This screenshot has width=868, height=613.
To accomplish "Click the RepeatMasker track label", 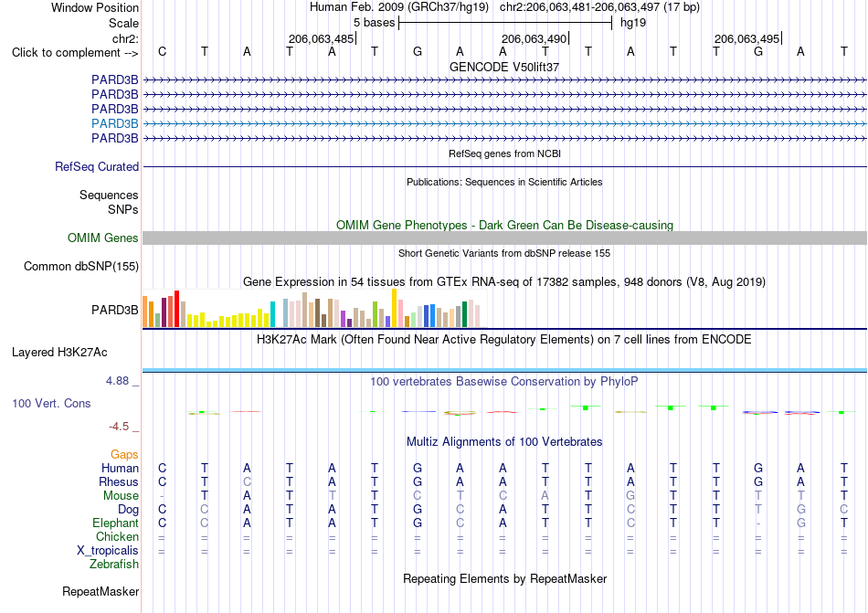I will [x=101, y=592].
